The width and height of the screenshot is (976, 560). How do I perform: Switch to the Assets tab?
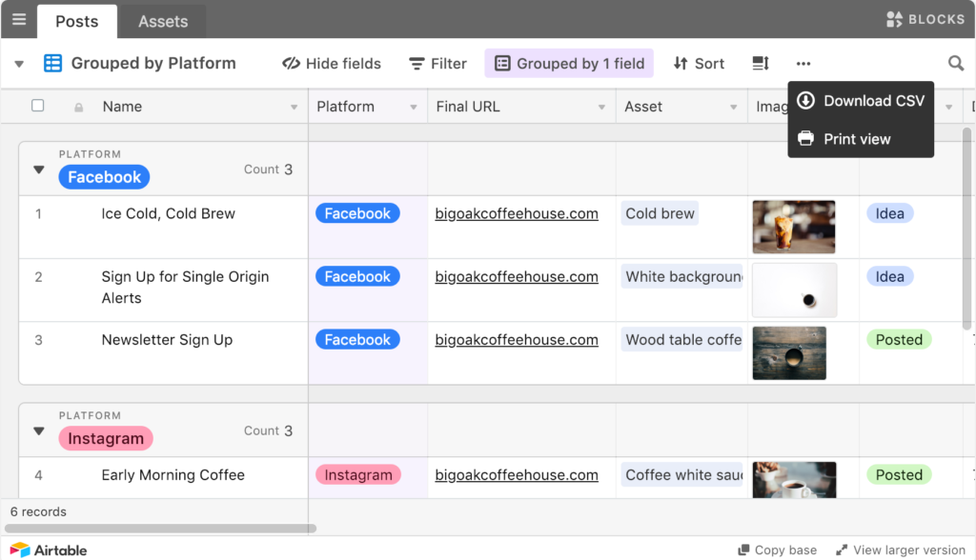tap(161, 20)
